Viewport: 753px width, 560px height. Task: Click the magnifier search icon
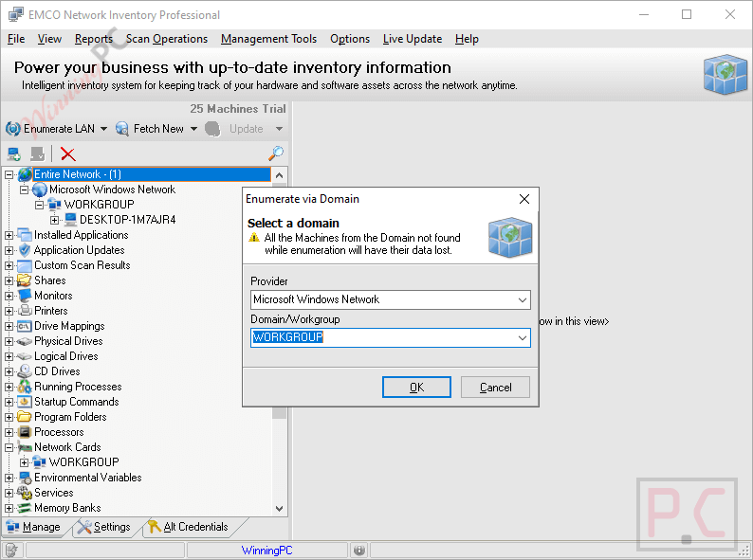276,154
